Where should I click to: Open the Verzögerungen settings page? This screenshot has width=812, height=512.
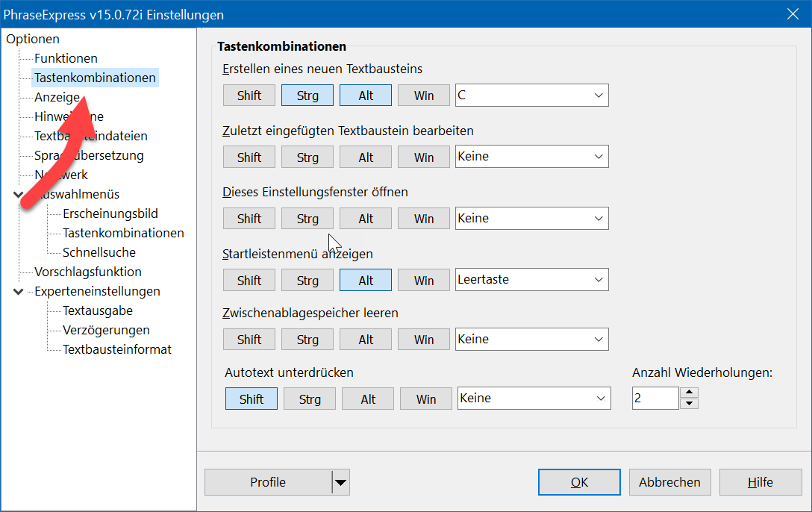tap(106, 330)
